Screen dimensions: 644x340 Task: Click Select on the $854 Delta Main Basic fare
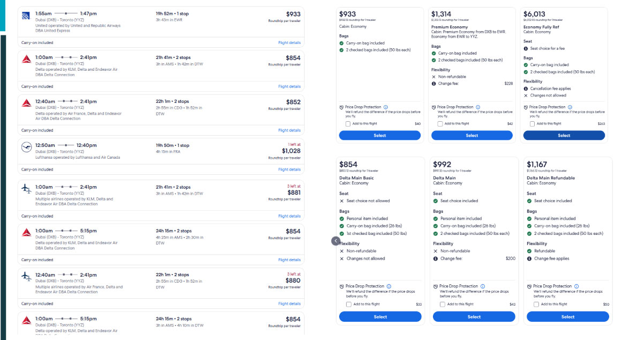coord(380,316)
